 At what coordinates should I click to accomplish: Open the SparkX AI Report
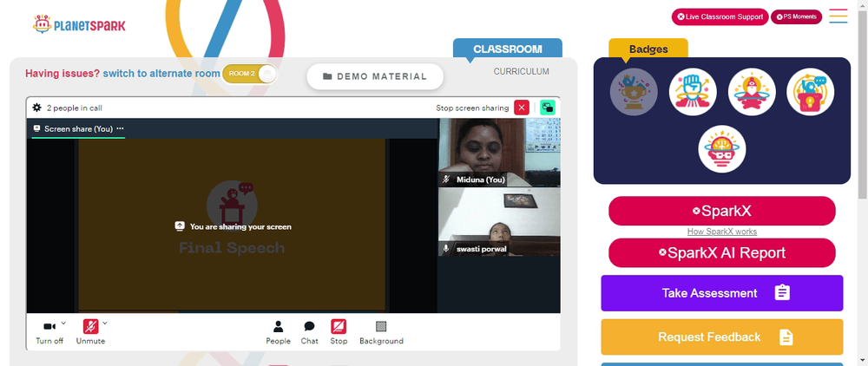[722, 252]
